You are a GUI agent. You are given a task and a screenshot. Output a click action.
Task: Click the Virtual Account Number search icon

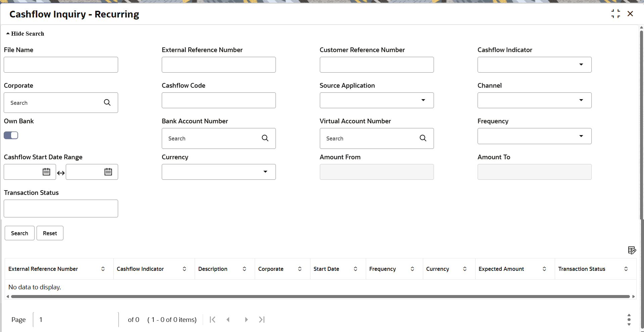(x=423, y=138)
